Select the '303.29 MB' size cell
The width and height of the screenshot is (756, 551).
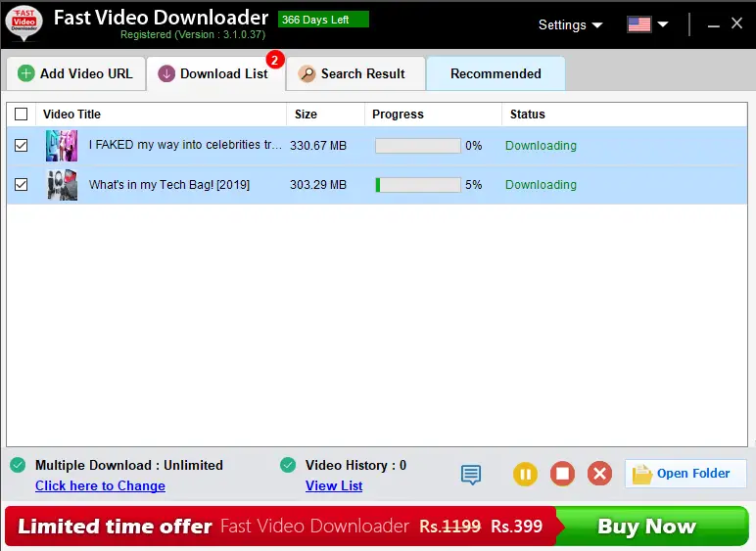(318, 185)
